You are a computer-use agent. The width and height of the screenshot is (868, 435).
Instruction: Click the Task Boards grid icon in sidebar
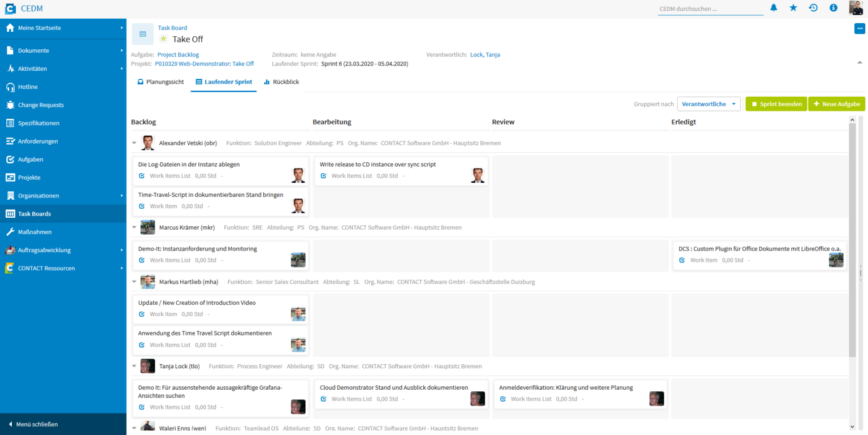pyautogui.click(x=9, y=213)
